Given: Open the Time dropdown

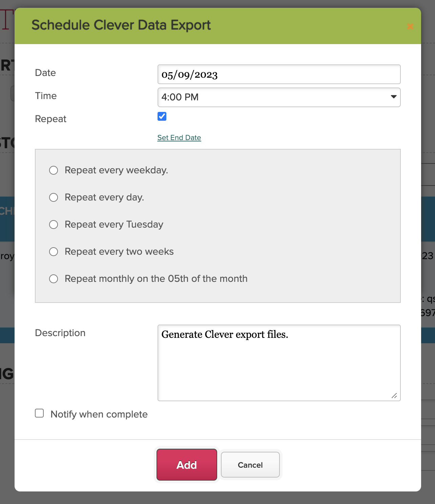Looking at the screenshot, I should [x=279, y=97].
